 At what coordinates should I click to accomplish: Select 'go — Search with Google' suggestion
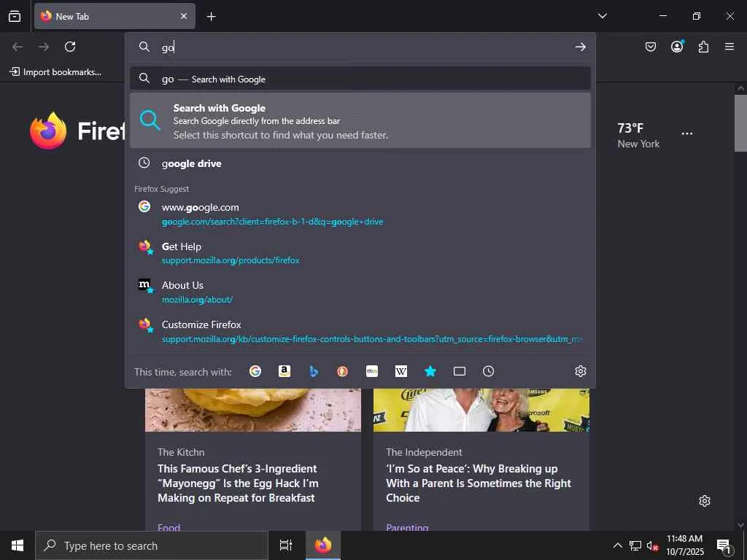(360, 79)
